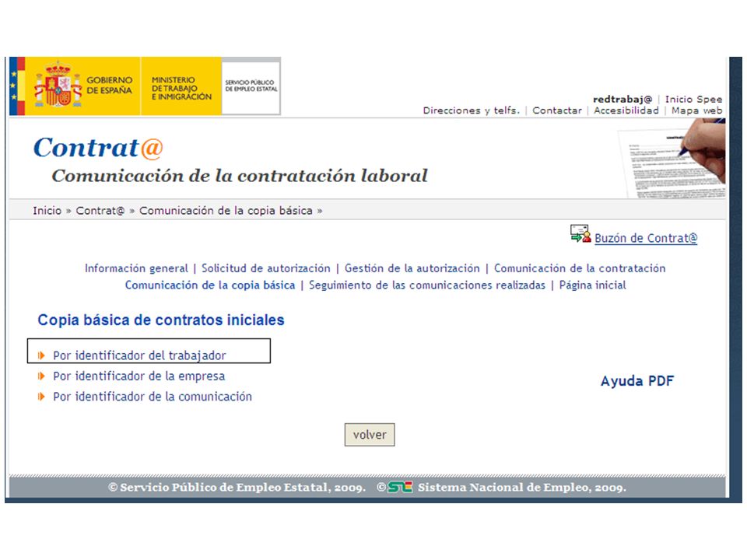Click the Buzón de Contrat@ mailbox icon
Viewport: 747px width, 560px height.
(580, 234)
